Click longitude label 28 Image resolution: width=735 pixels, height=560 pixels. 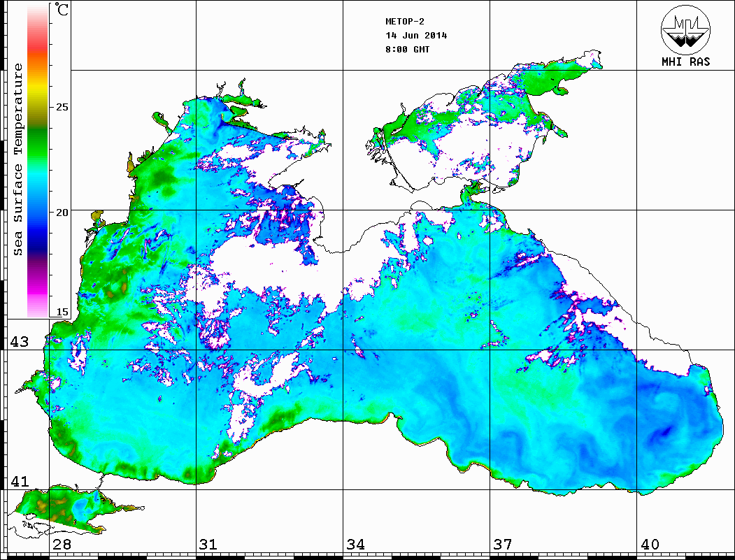point(62,545)
